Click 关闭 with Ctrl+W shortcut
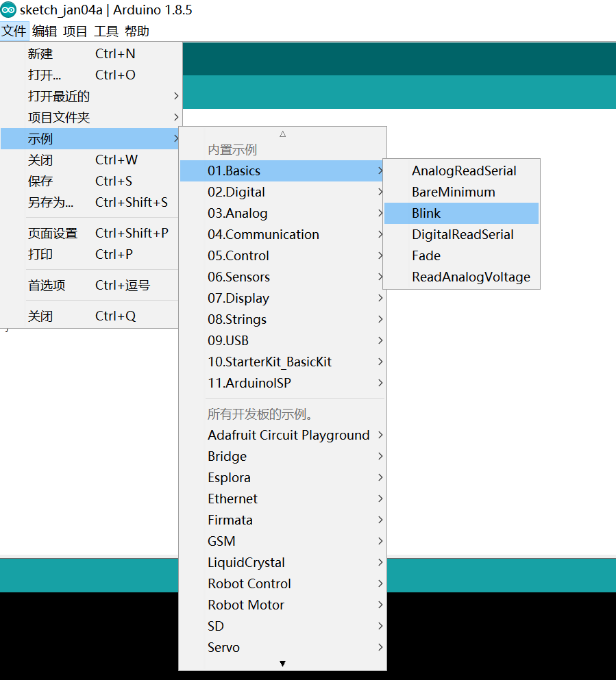The width and height of the screenshot is (616, 680). coord(90,160)
